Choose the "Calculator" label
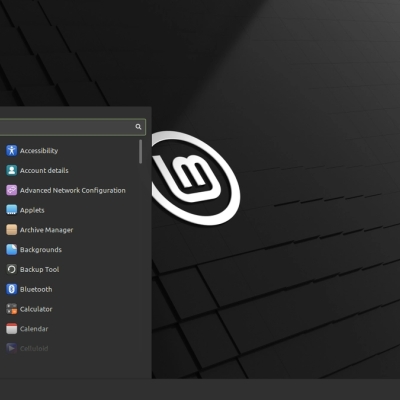400x400 pixels. coord(36,309)
